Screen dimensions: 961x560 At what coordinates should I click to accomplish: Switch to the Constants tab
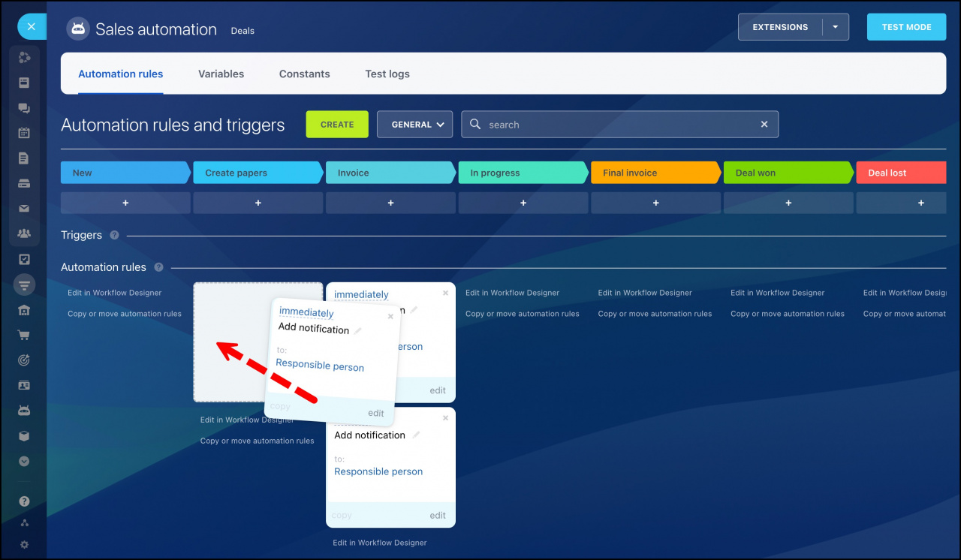point(305,74)
